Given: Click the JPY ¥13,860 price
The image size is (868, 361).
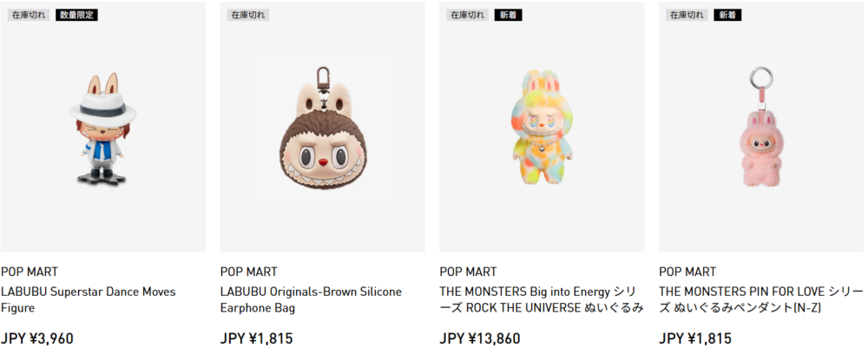Looking at the screenshot, I should point(480,338).
